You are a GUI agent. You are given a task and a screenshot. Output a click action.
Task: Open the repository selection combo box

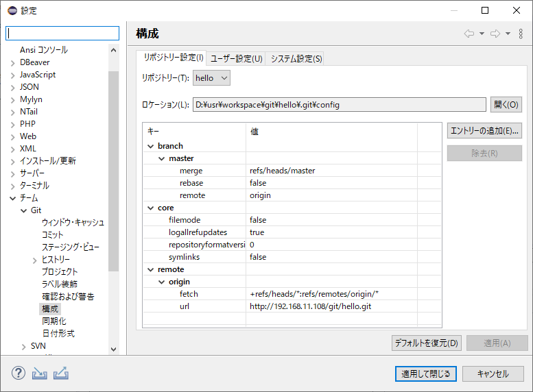(211, 78)
